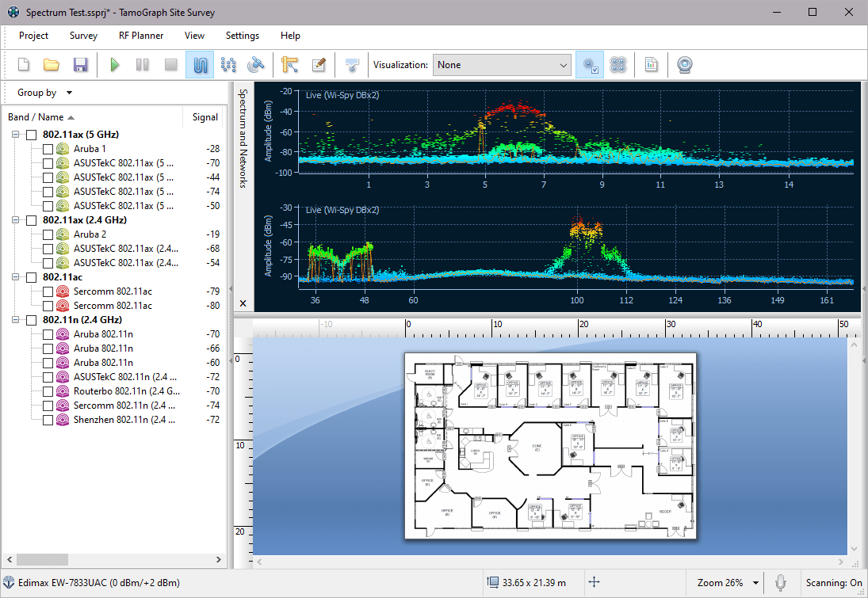Open the map calibration ruler tool
The width and height of the screenshot is (868, 598).
[x=289, y=65]
